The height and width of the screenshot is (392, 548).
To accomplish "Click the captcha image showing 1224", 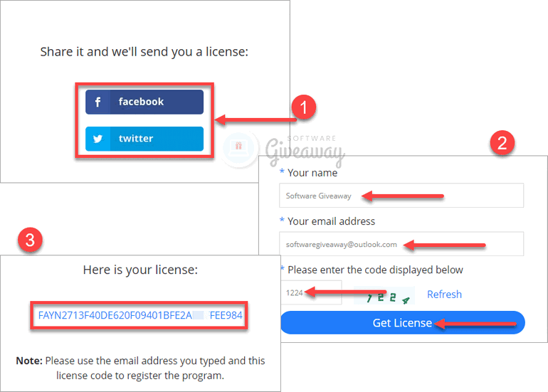I will [384, 295].
